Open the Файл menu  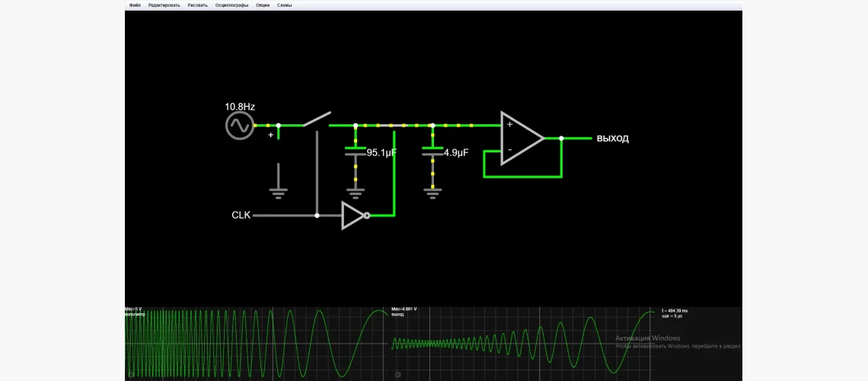[x=135, y=5]
